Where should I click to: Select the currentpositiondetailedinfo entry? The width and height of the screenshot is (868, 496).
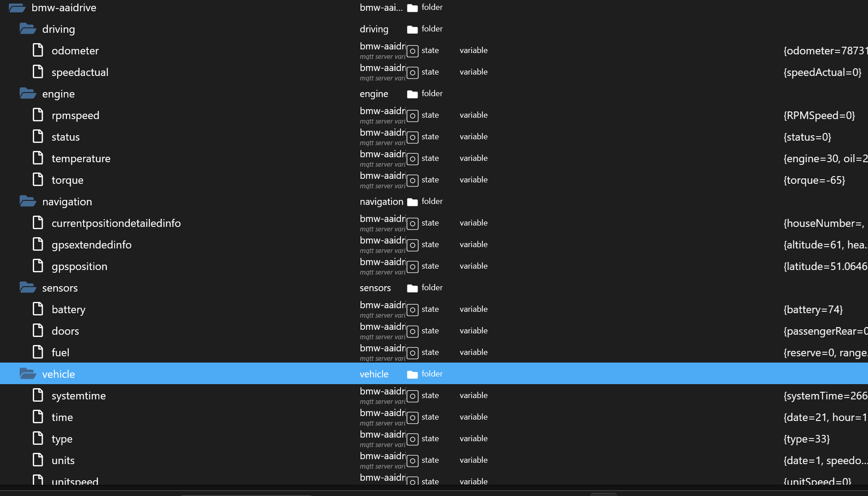pos(116,223)
